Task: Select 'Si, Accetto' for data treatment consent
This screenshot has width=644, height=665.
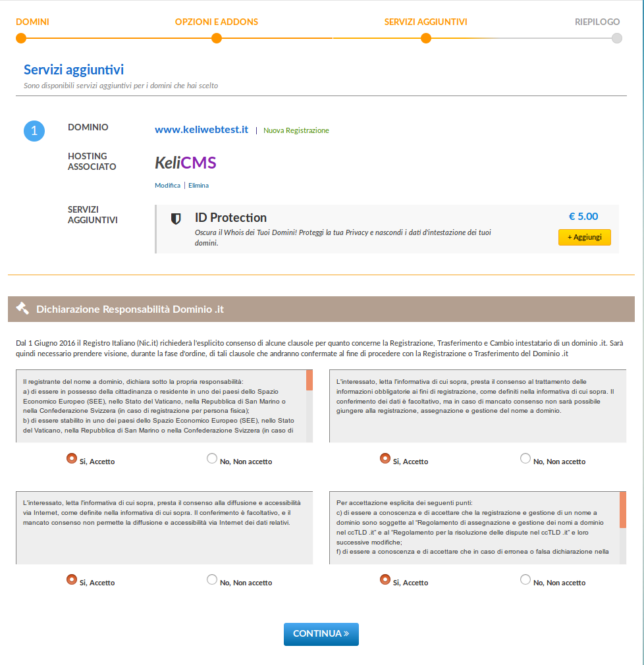Action: 385,458
